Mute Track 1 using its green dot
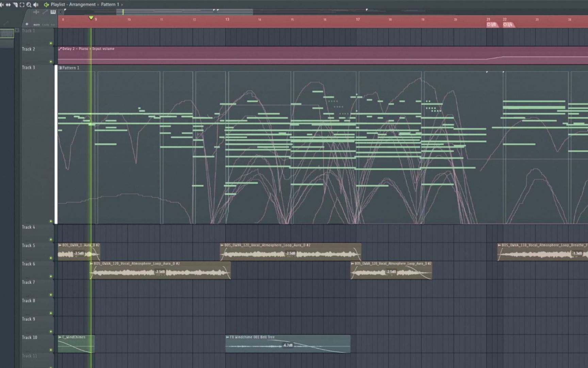This screenshot has width=588, height=368. click(51, 43)
